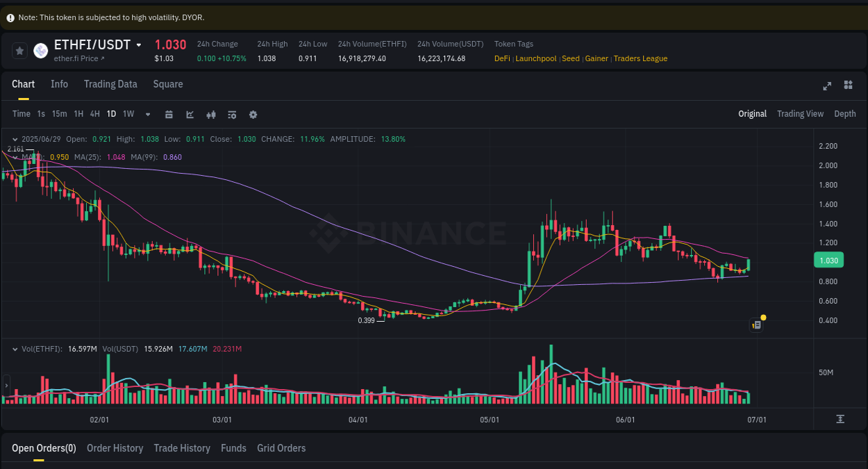This screenshot has width=868, height=469.
Task: Open chart settings gear icon
Action: (253, 115)
